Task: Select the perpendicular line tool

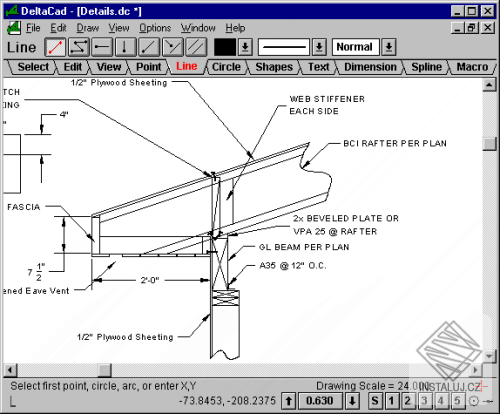Action: tap(173, 47)
